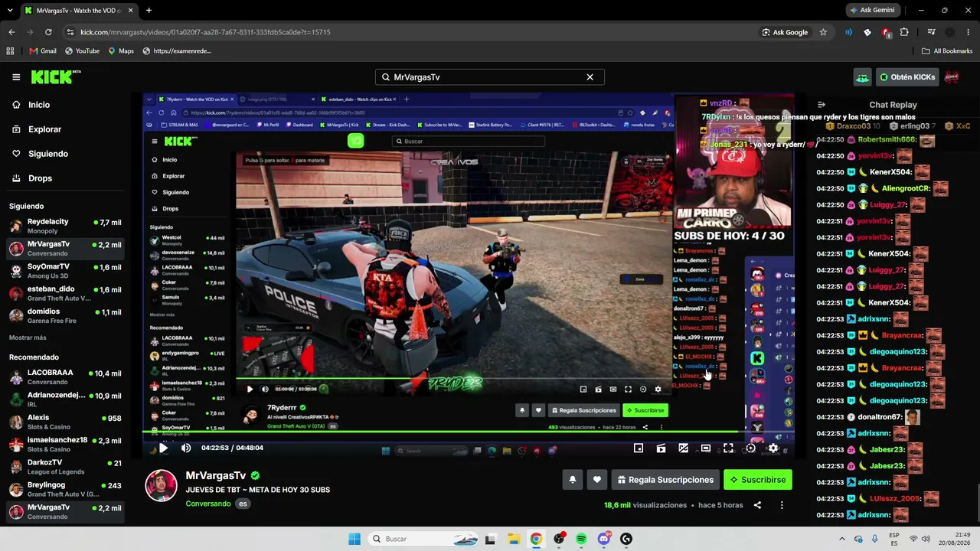The height and width of the screenshot is (551, 980).
Task: Enable notifications with the bell for MrVargasTv
Action: (x=573, y=480)
